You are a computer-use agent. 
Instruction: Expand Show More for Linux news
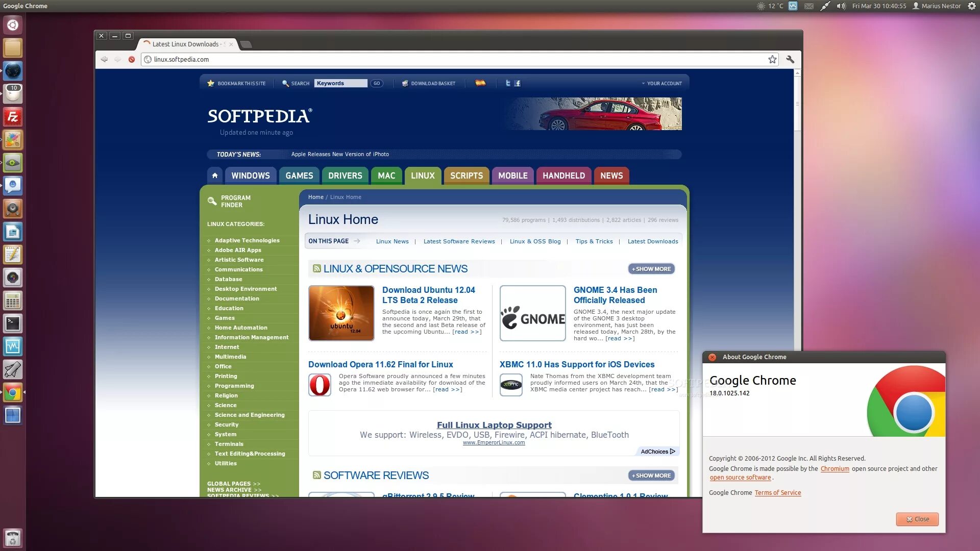coord(651,269)
